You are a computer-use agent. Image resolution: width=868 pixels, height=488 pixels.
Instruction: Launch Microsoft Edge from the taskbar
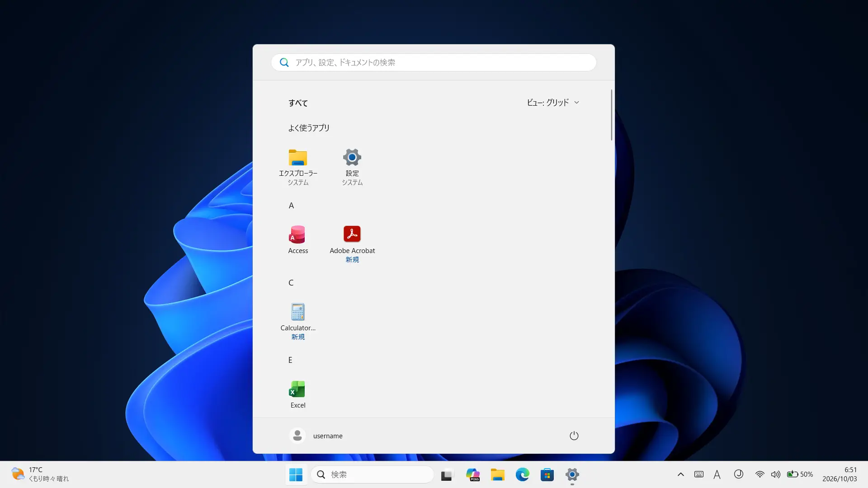[x=522, y=474]
